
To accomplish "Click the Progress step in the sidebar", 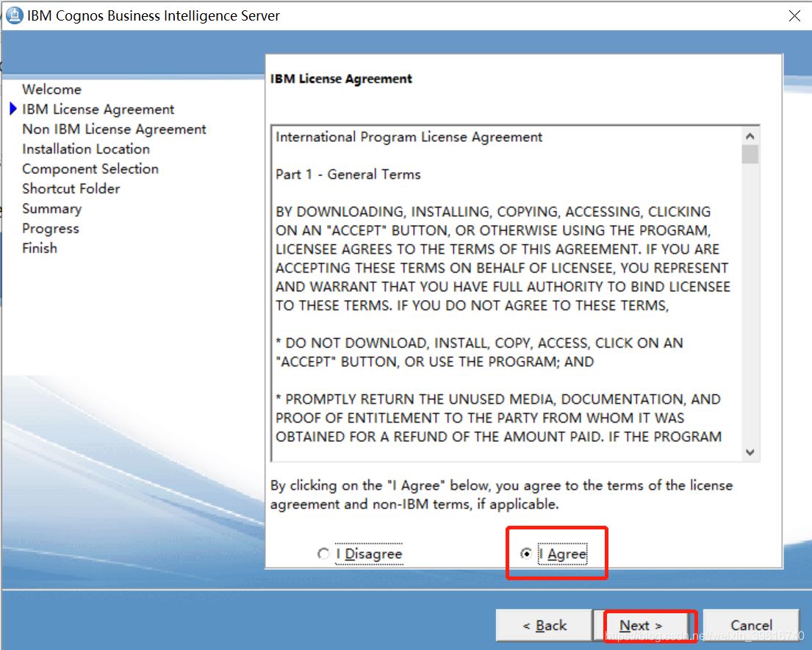I will coord(50,229).
